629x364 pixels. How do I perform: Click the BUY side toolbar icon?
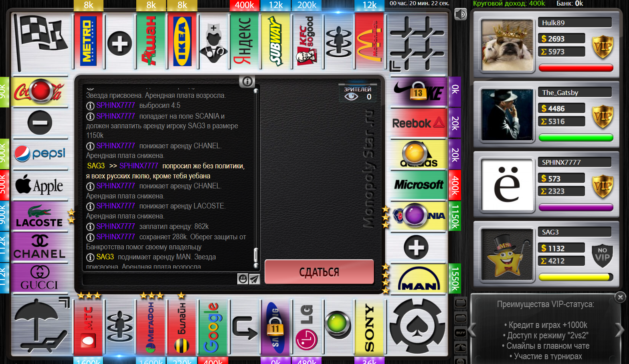461,333
